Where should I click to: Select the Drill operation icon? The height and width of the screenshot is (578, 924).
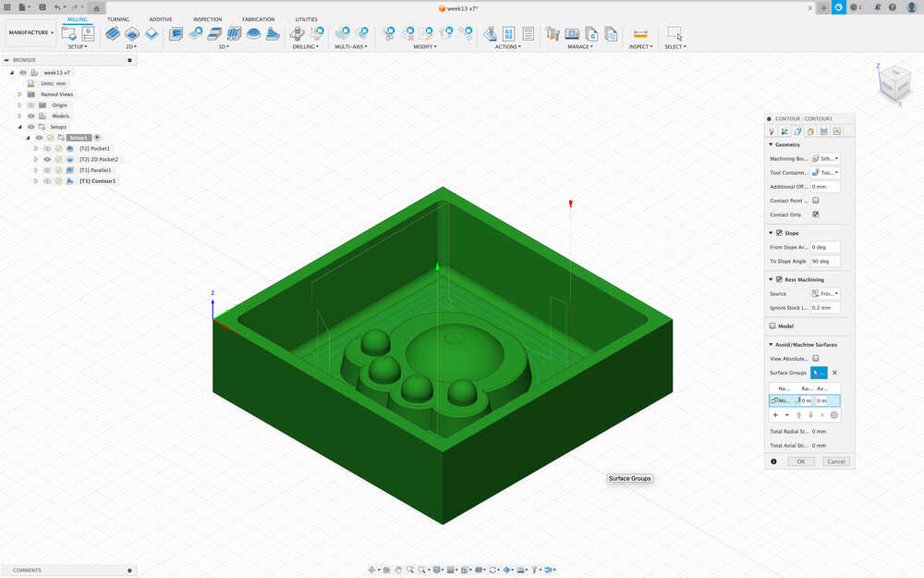point(298,33)
